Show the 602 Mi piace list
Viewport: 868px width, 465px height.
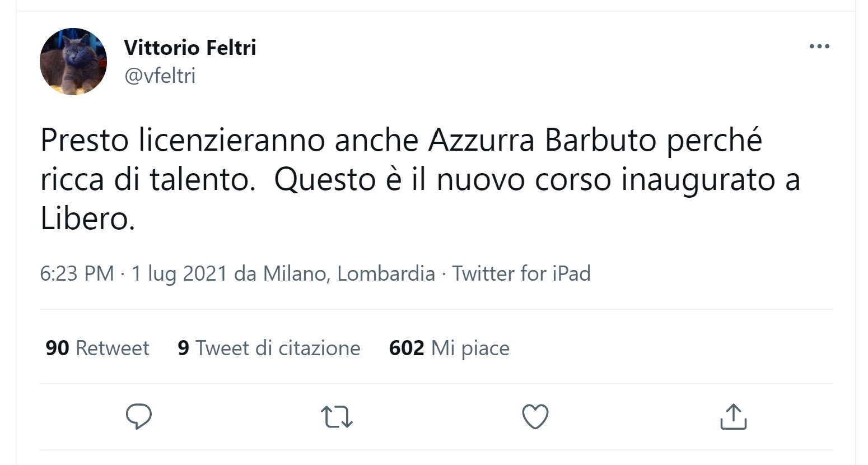(449, 348)
